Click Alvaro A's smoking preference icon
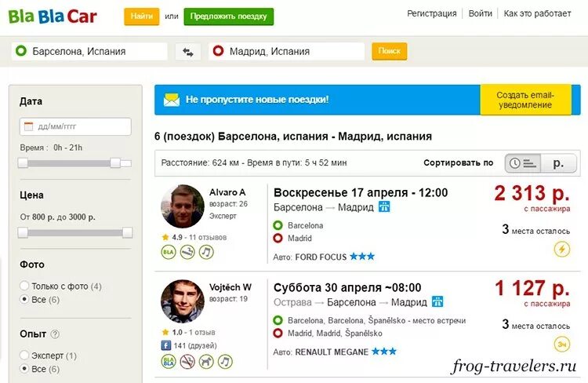 [187, 252]
